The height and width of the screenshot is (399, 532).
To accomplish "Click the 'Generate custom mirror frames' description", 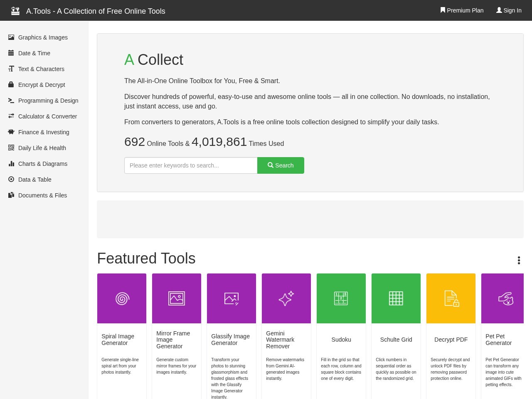I will point(176,366).
